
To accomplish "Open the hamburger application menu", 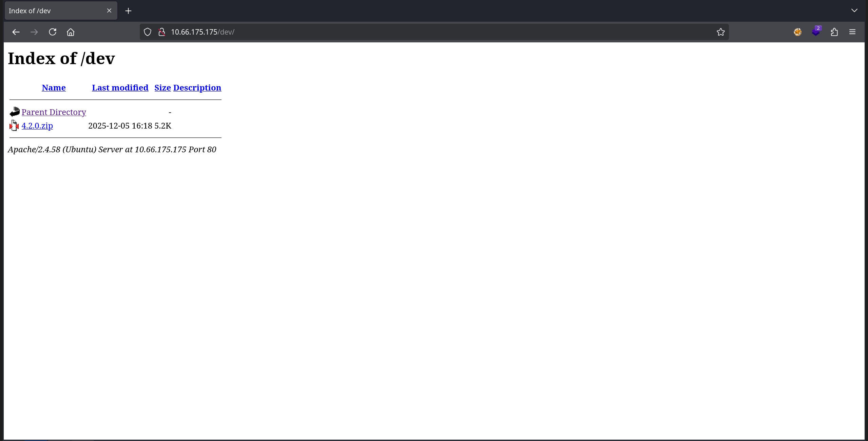I will pos(852,32).
